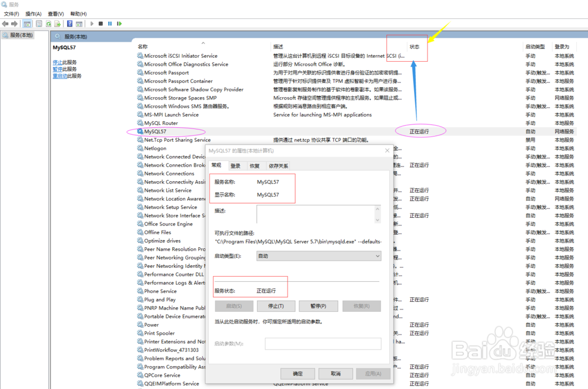Open the 操作(A) menu
Image resolution: width=588 pixels, height=389 pixels.
(34, 14)
